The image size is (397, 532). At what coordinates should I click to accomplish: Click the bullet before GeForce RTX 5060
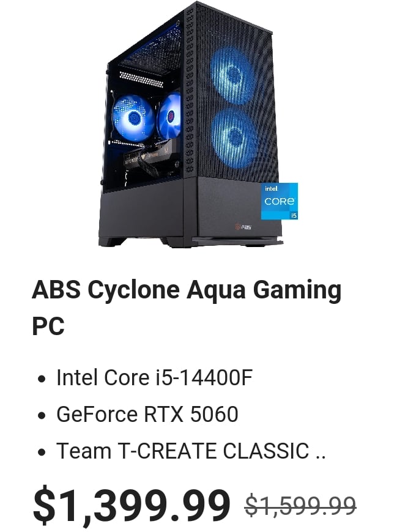click(42, 415)
